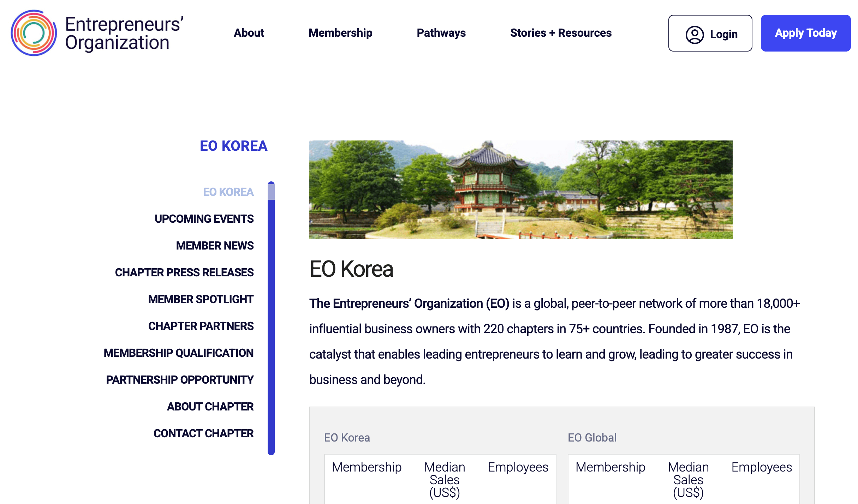858x504 pixels.
Task: Click the 'EO Korea' stats table label
Action: [347, 438]
